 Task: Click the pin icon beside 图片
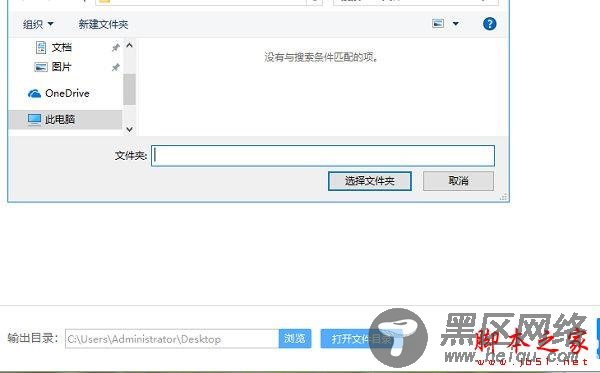coord(115,67)
